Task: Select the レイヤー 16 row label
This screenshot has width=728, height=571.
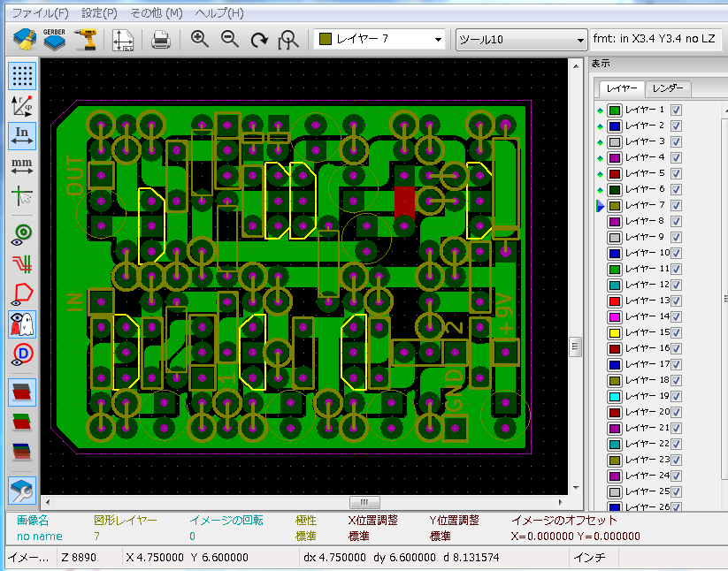Action: pyautogui.click(x=648, y=349)
